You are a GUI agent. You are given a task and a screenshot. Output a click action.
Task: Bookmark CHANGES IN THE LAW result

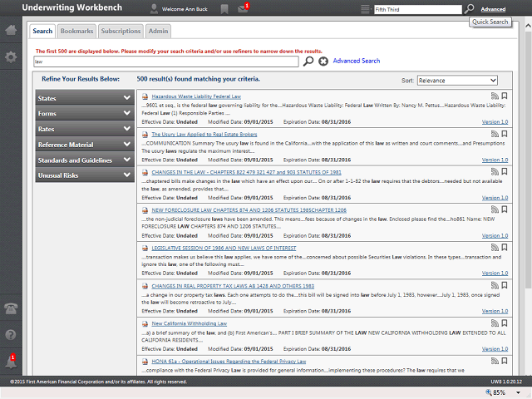tap(505, 172)
